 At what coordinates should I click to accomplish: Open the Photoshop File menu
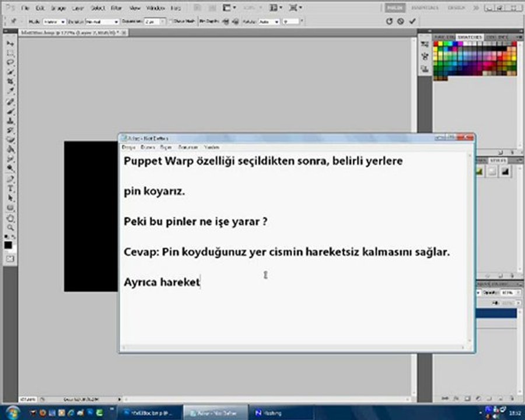[x=25, y=8]
